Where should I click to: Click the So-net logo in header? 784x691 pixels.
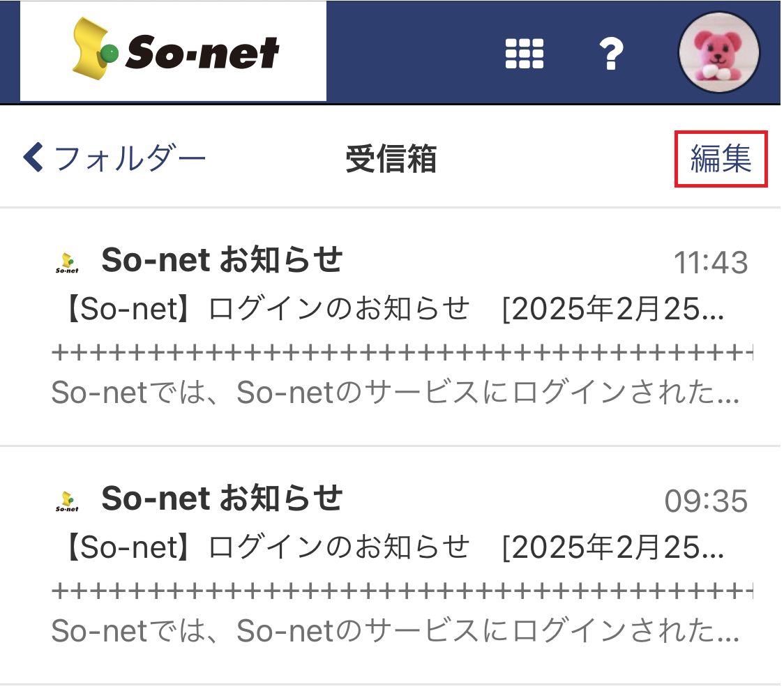pos(174,52)
